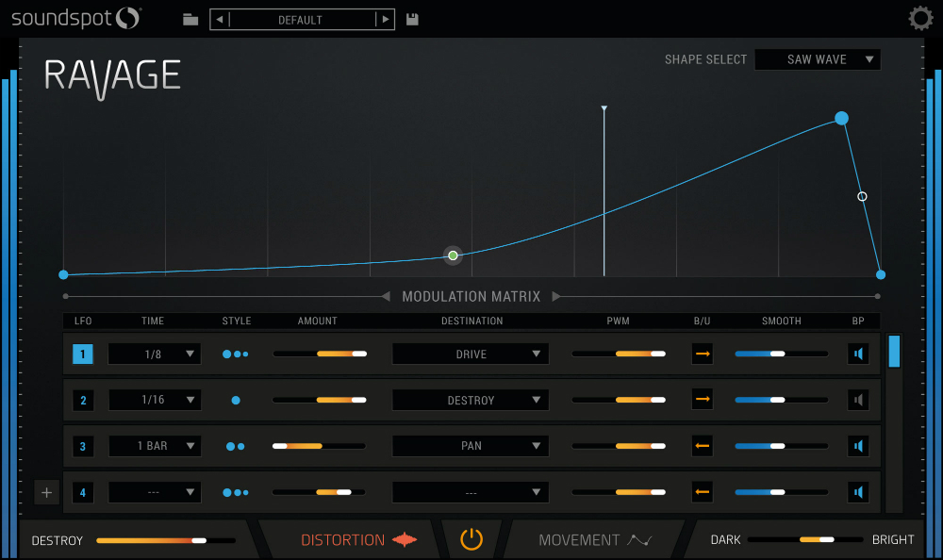Open LFO 2 time dropdown showing 1/16
The height and width of the screenshot is (560, 943).
pos(155,400)
